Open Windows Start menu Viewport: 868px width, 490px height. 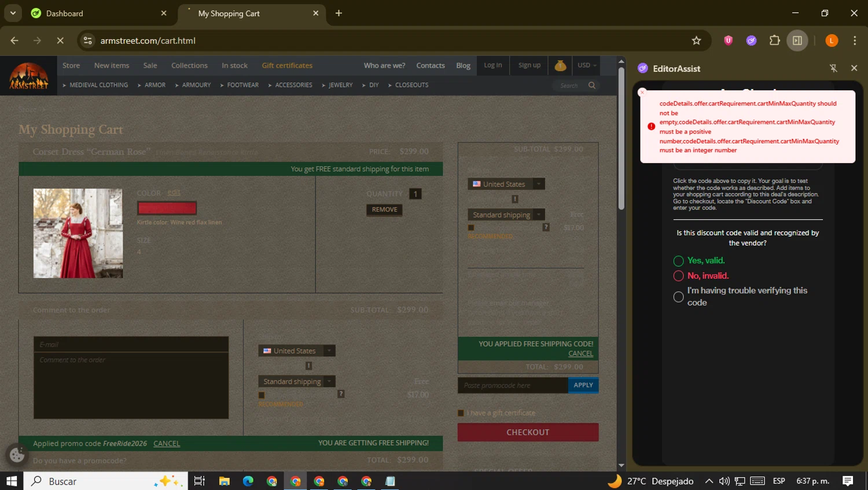tap(12, 481)
